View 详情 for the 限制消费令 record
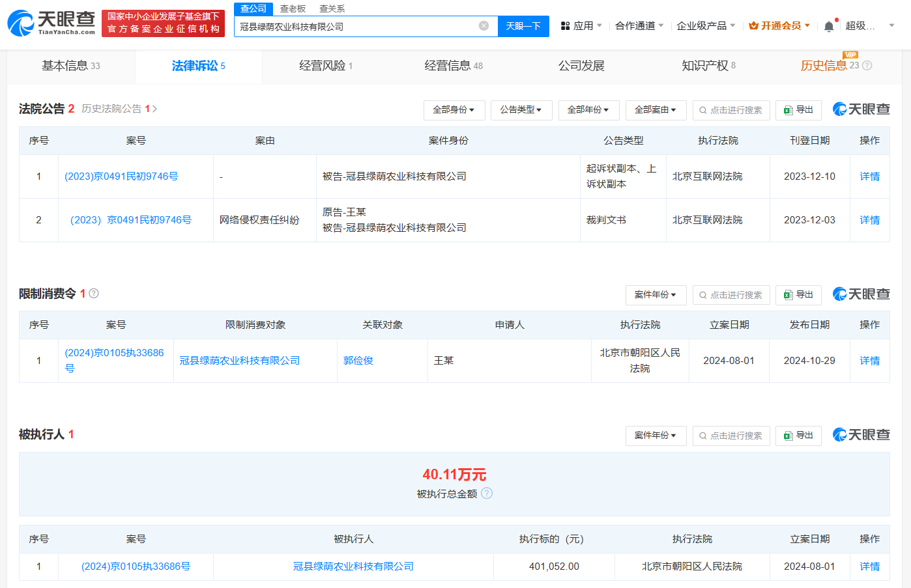Screen dimensions: 911x588 point(869,361)
